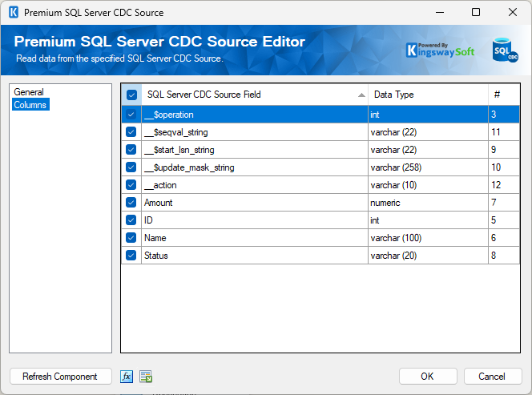Click the Refresh Component button
Viewport: 532px width, 395px height.
coord(60,377)
